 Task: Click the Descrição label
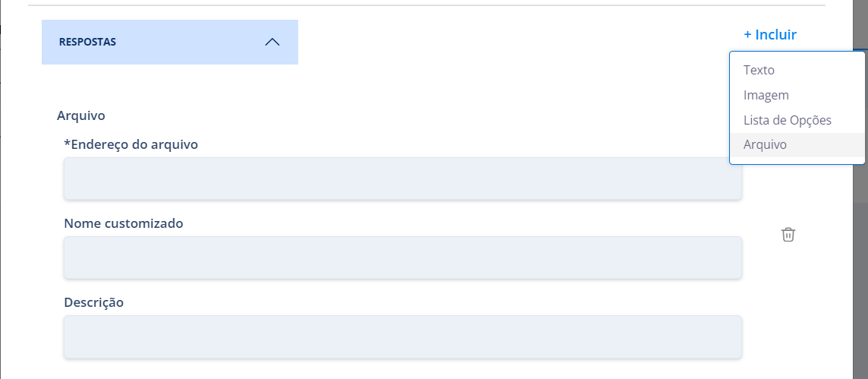click(x=93, y=303)
